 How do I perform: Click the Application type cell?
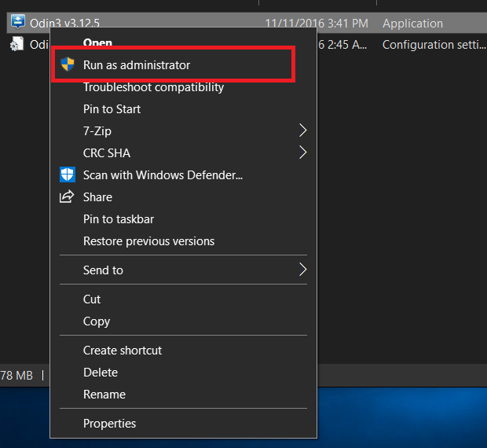(x=412, y=24)
